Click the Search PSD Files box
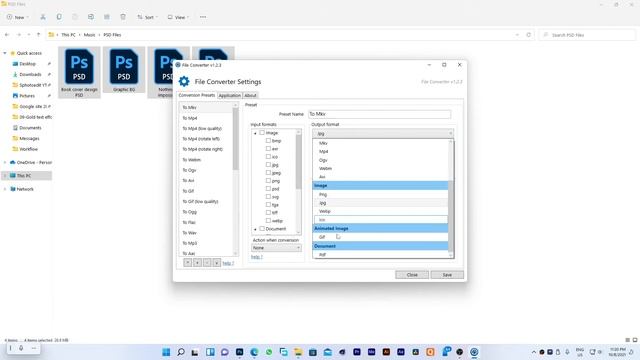 (x=587, y=35)
